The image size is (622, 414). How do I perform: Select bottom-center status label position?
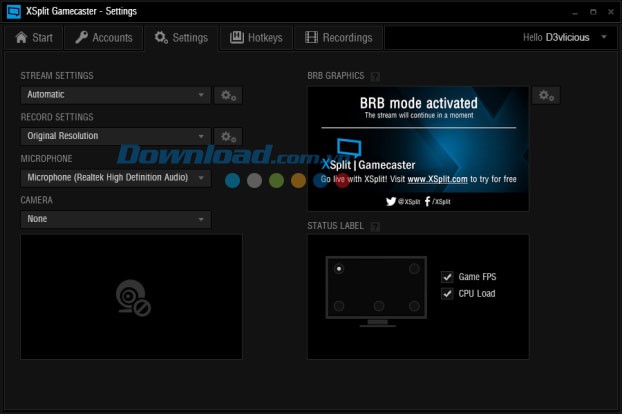click(x=379, y=306)
